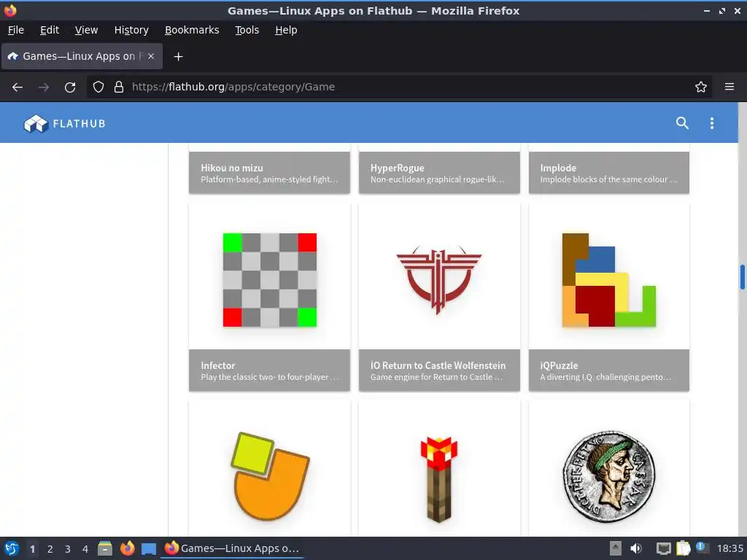The width and height of the screenshot is (747, 560).
Task: Open iQPuzzle title label
Action: (559, 365)
